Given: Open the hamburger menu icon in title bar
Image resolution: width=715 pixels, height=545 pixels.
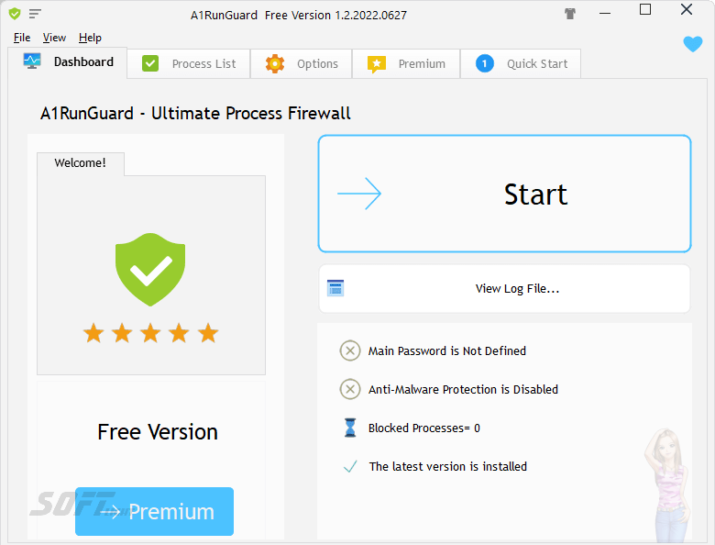Looking at the screenshot, I should click(35, 14).
